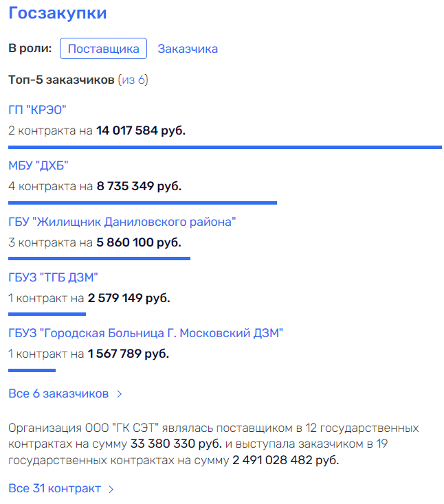The width and height of the screenshot is (444, 504).
Task: Open the Все 31 контракт link
Action: (55, 488)
